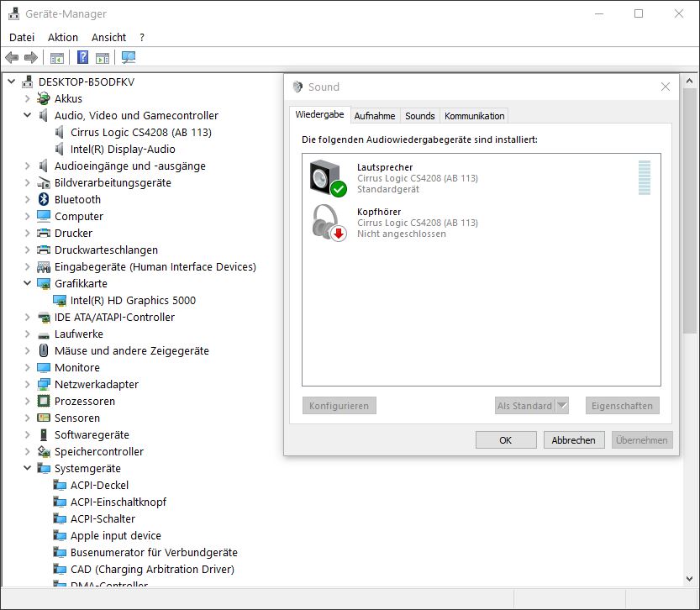Collapse the Grafikkarte category
700x610 pixels.
[27, 283]
